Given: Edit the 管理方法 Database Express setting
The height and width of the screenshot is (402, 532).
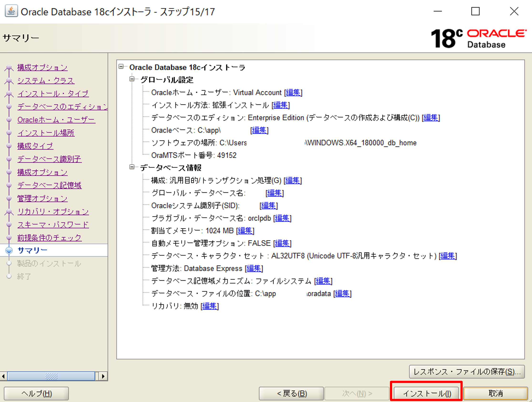Looking at the screenshot, I should [254, 269].
